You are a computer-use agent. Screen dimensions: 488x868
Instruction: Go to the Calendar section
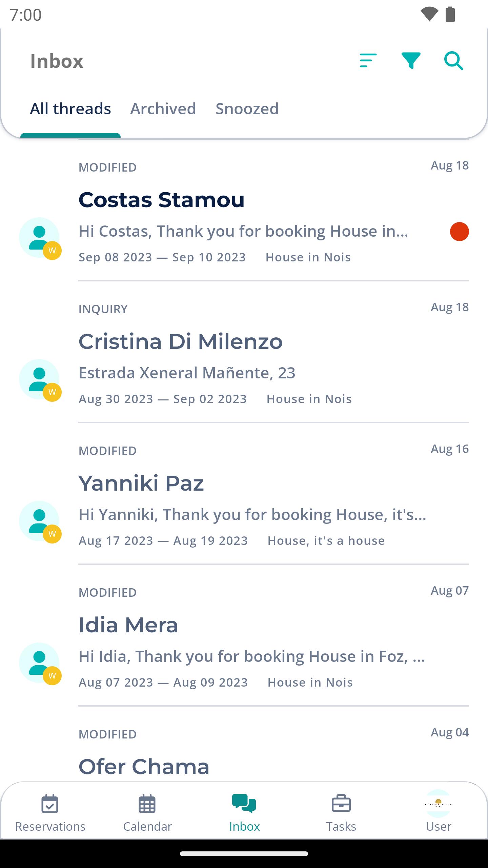[x=147, y=813]
